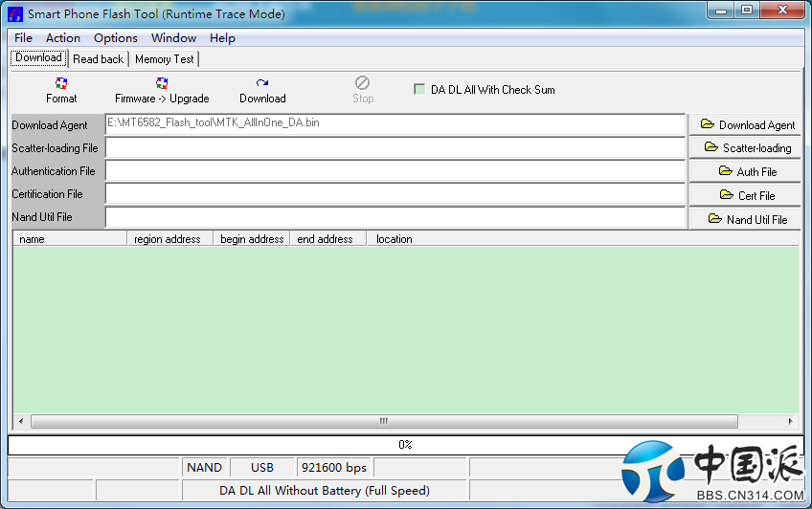Open the File menu
812x509 pixels.
pos(23,37)
